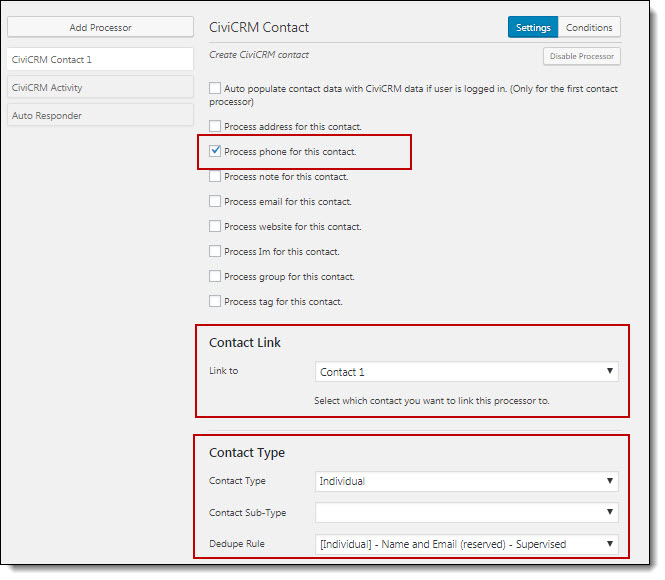This screenshot has width=665, height=580.
Task: Enable auto populate contact data checkbox
Action: tap(215, 88)
